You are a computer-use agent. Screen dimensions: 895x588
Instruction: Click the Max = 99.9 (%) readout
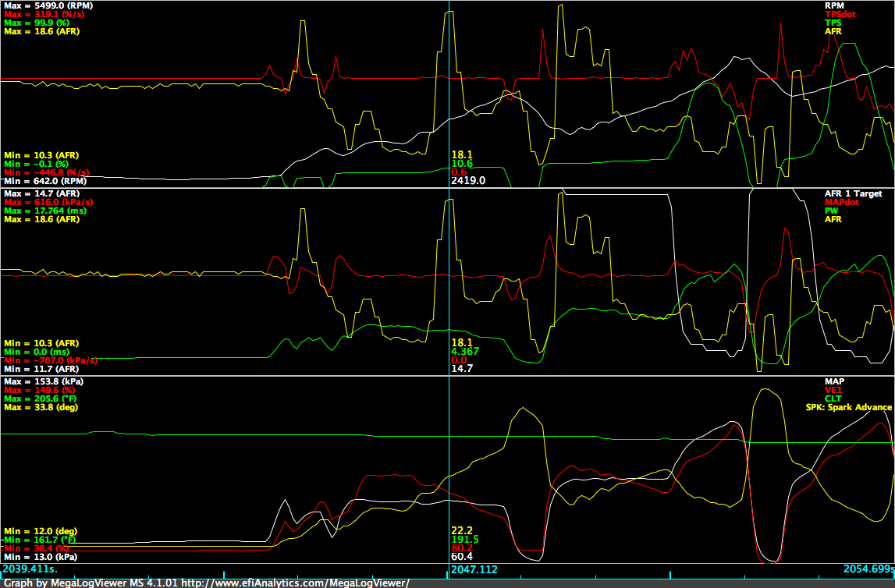37,23
